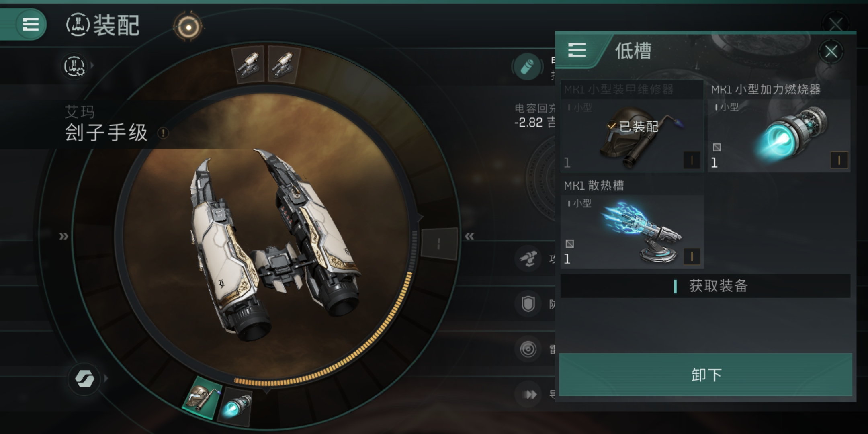This screenshot has width=868, height=434.
Task: Click the 卸下 unfit button
Action: (x=706, y=375)
